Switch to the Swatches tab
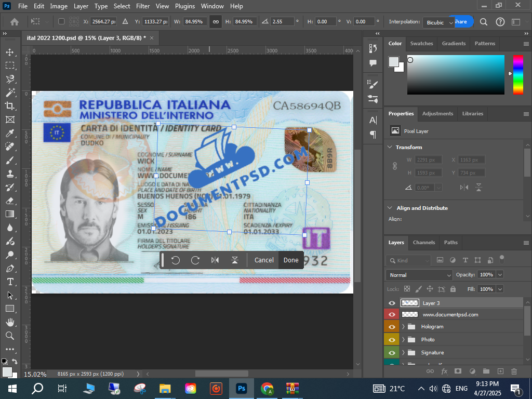Viewport: 532px width, 399px height. [421, 44]
